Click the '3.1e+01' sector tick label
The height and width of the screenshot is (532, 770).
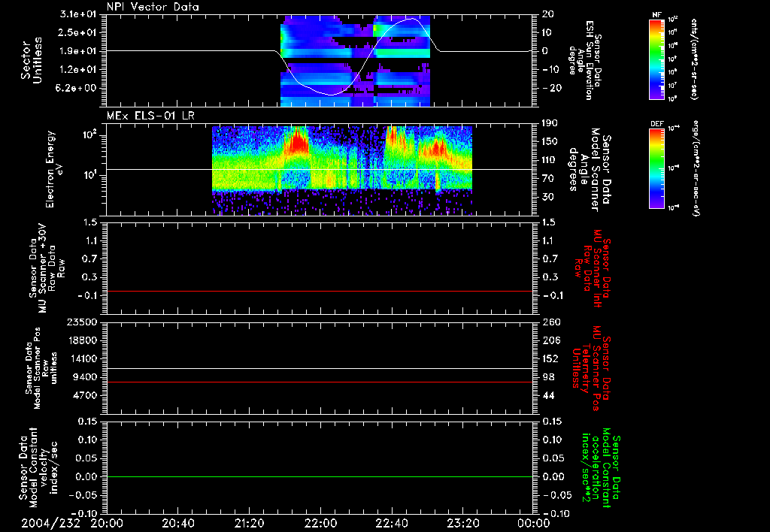[78, 14]
